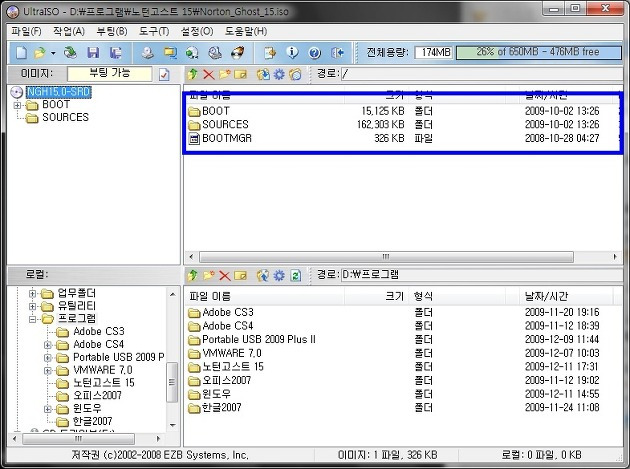Click the gear properties icon in image toolbar

(279, 74)
